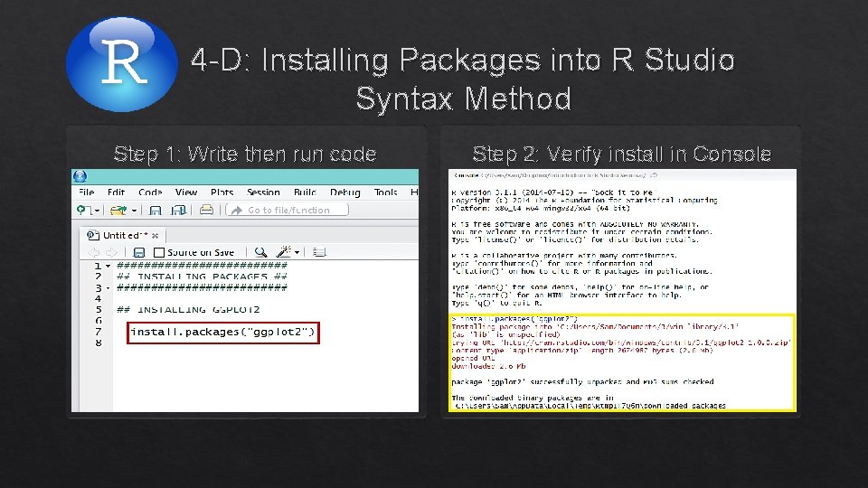The width and height of the screenshot is (868, 488).
Task: Open the Session menu
Action: 263,192
